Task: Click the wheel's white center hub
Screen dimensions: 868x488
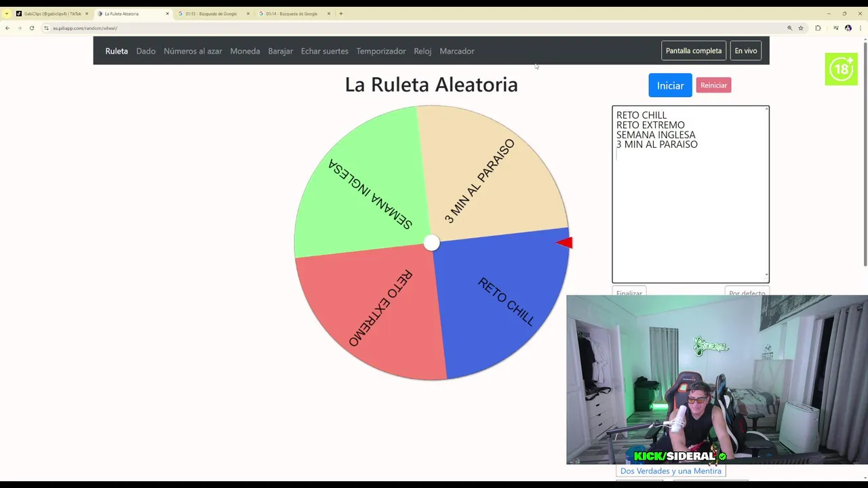Action: pyautogui.click(x=431, y=243)
